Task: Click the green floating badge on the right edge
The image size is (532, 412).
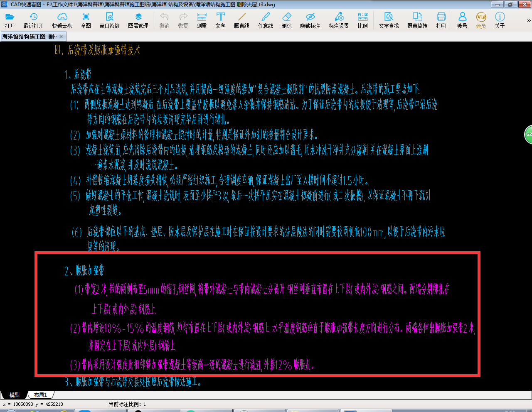Action: tap(528, 135)
